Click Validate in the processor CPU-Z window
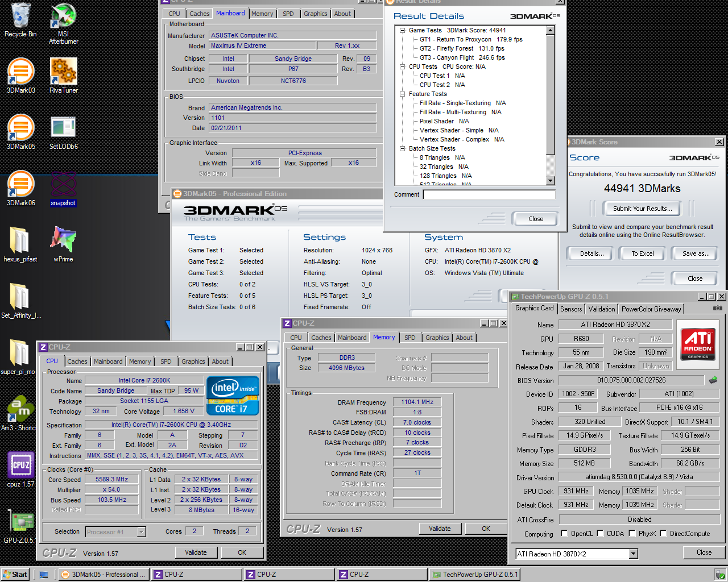728x582 pixels. tap(196, 552)
